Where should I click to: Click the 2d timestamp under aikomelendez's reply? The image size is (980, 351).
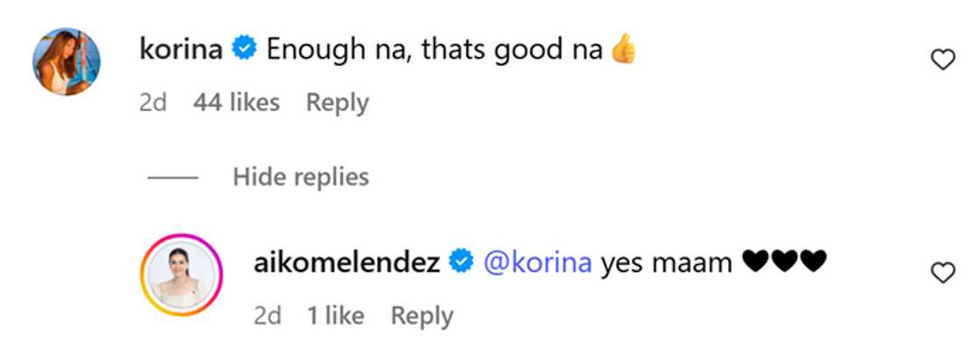point(267,316)
